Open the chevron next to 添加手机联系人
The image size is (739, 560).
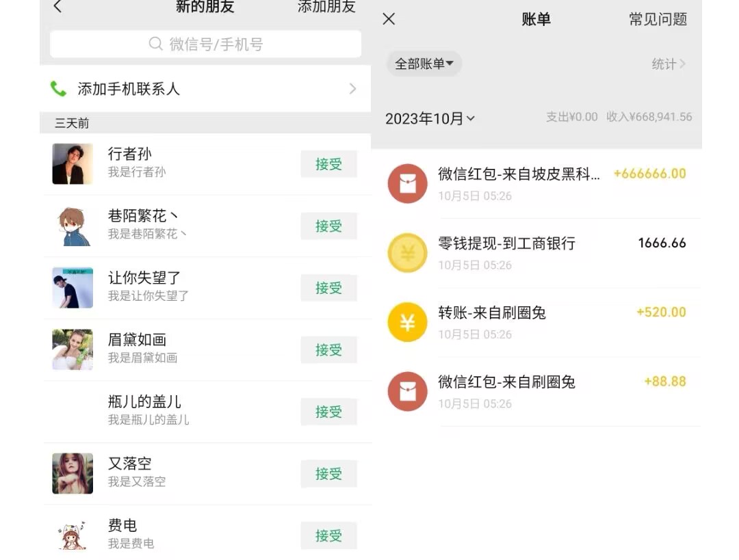[352, 89]
